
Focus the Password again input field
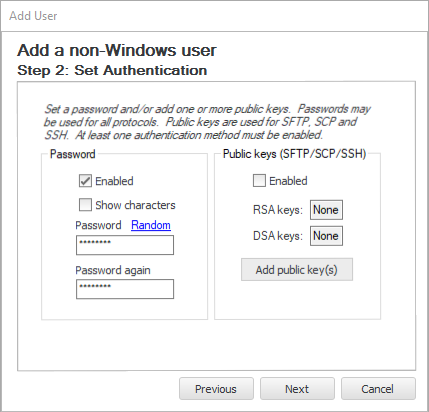coord(125,289)
